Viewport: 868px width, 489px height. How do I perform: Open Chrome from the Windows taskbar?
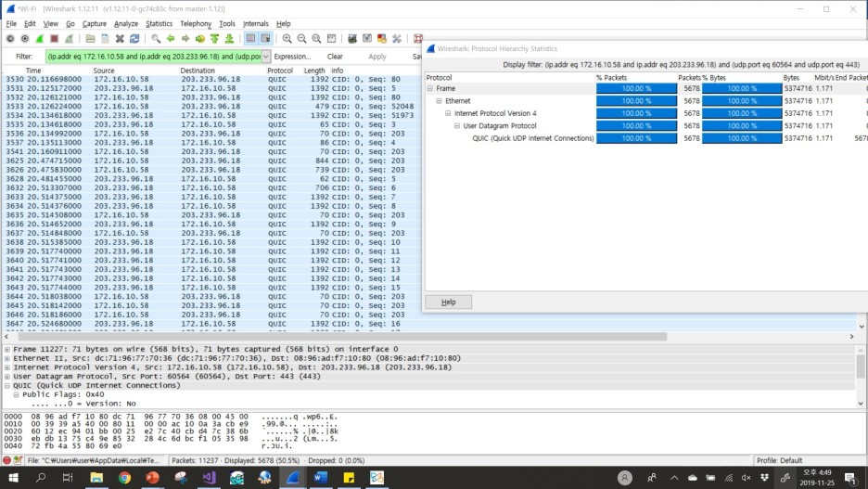point(124,477)
